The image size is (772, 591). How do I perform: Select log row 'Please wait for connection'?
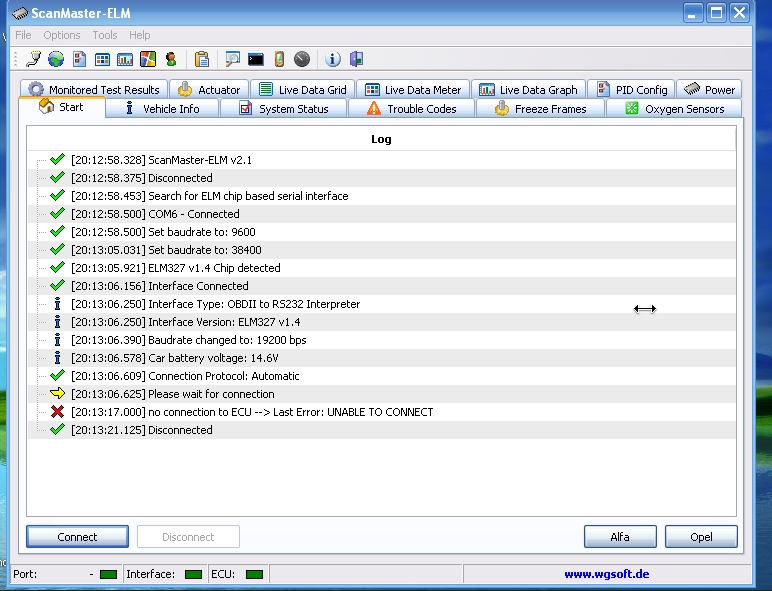[x=382, y=394]
